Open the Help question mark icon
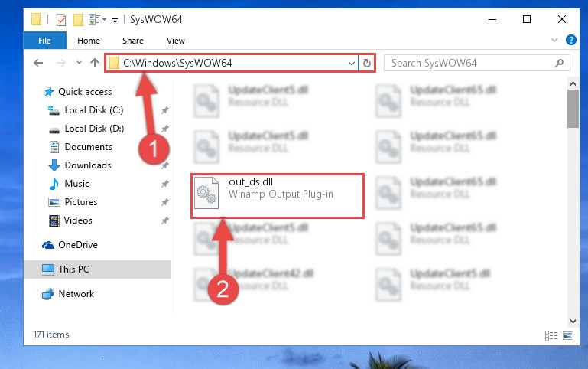This screenshot has width=588, height=369. click(570, 40)
